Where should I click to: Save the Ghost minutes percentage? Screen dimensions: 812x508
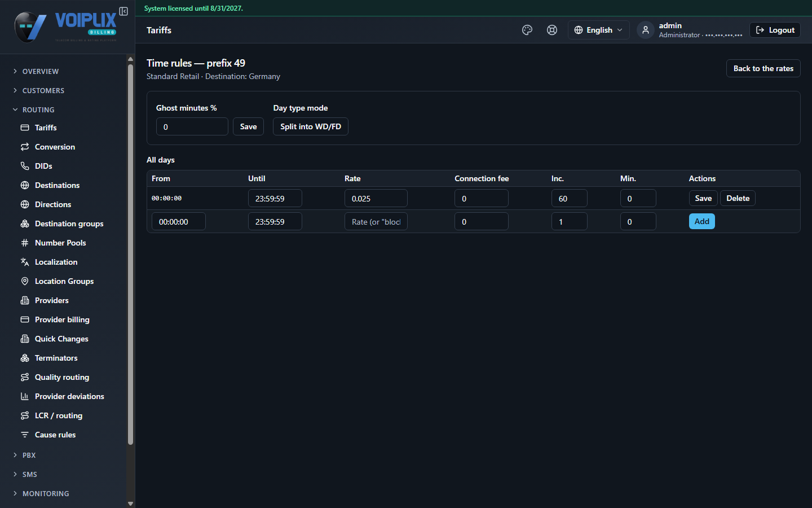[x=248, y=126]
